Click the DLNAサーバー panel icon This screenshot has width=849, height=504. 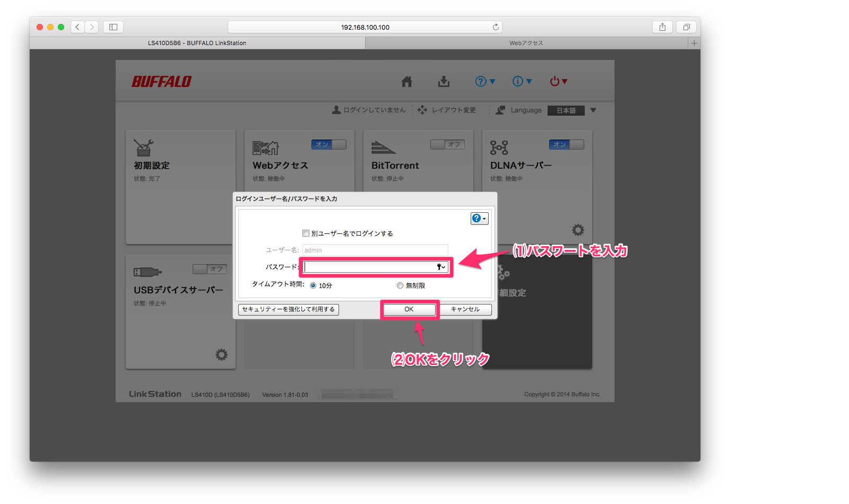(499, 147)
